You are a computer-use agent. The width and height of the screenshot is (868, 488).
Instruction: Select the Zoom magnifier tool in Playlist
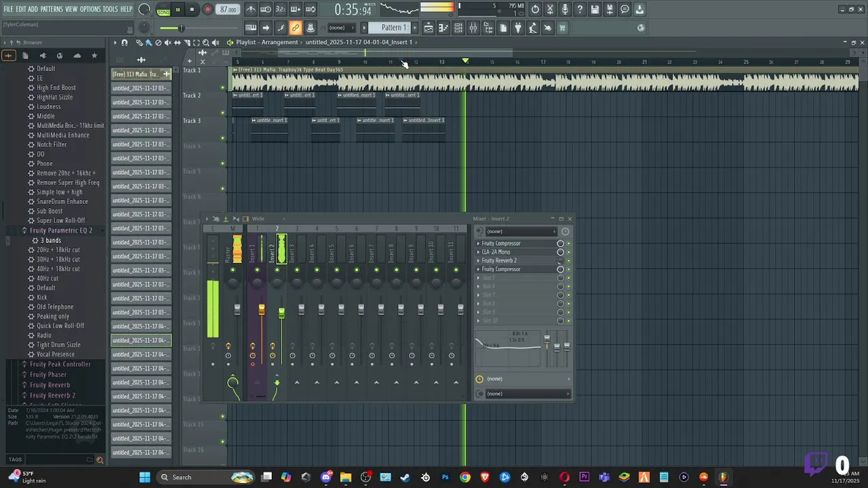205,42
